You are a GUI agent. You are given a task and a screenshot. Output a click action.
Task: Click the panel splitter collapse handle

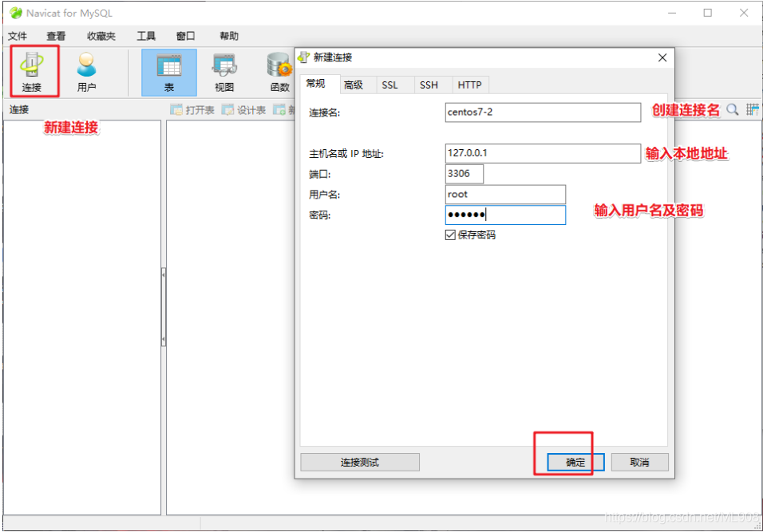(x=164, y=306)
